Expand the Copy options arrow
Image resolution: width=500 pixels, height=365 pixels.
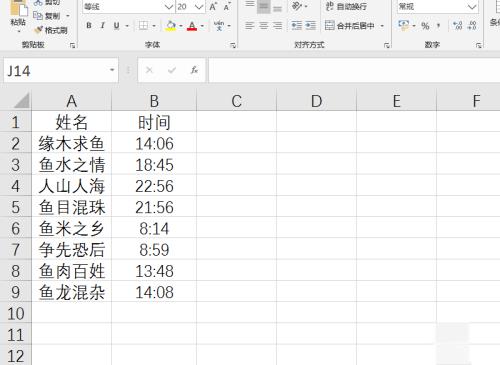(68, 16)
